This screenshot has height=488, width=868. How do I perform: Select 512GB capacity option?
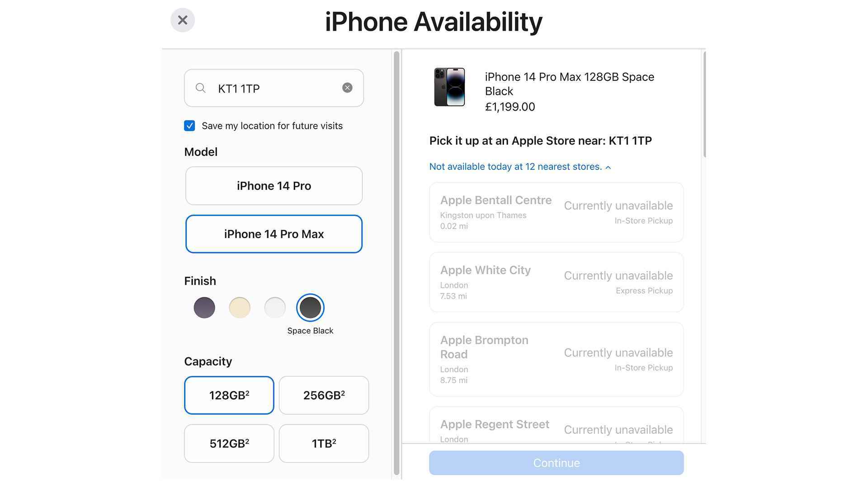click(x=229, y=443)
